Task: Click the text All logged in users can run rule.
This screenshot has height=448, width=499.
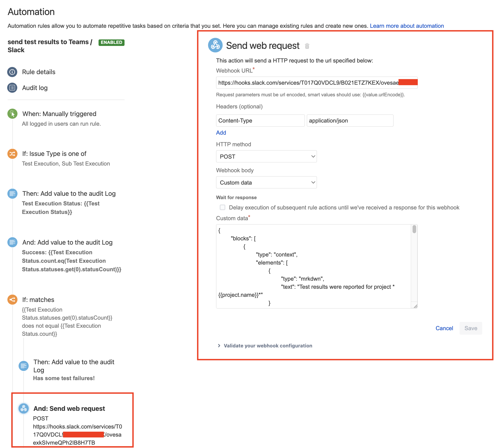Action: (x=61, y=124)
